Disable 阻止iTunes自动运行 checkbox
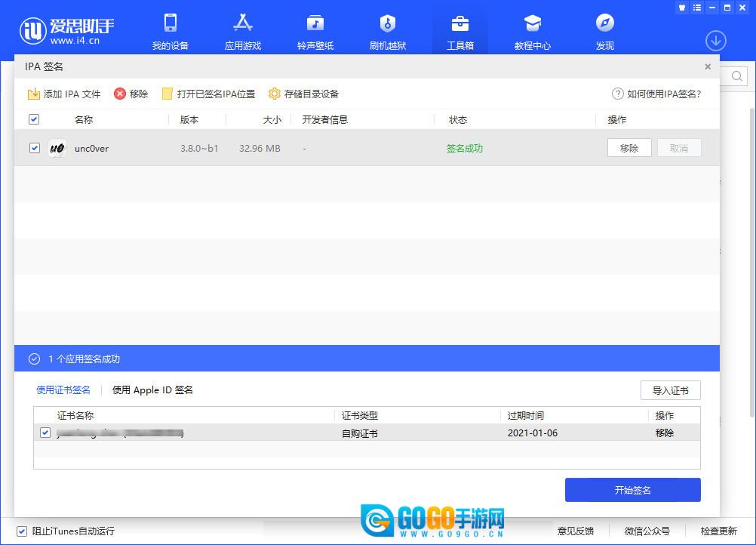Viewport: 756px width, 545px height. point(22,531)
